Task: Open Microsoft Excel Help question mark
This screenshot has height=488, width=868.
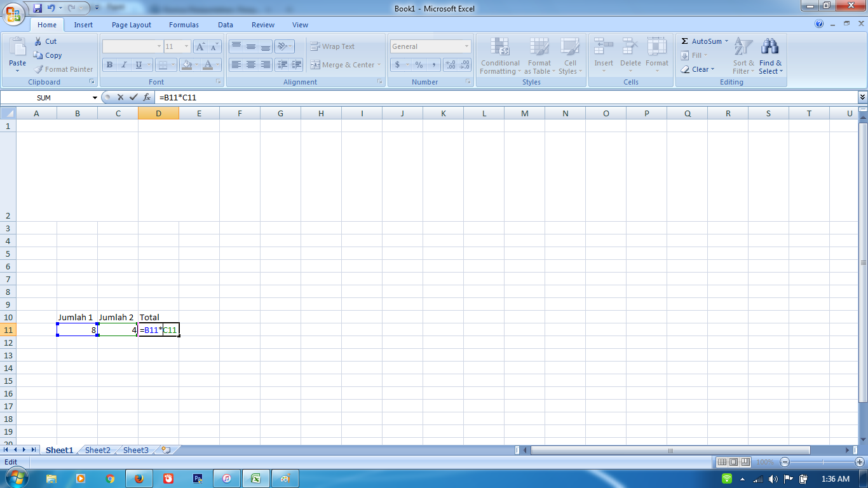Action: (x=819, y=24)
